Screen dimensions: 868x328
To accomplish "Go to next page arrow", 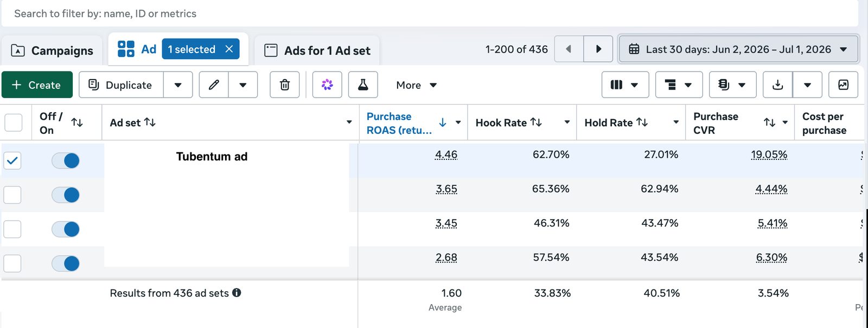I will click(598, 49).
